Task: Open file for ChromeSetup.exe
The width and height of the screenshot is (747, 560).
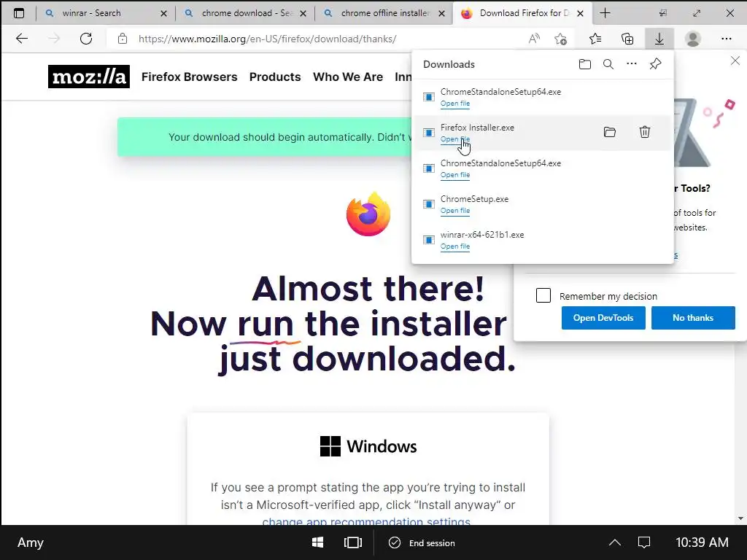Action: [x=455, y=211]
